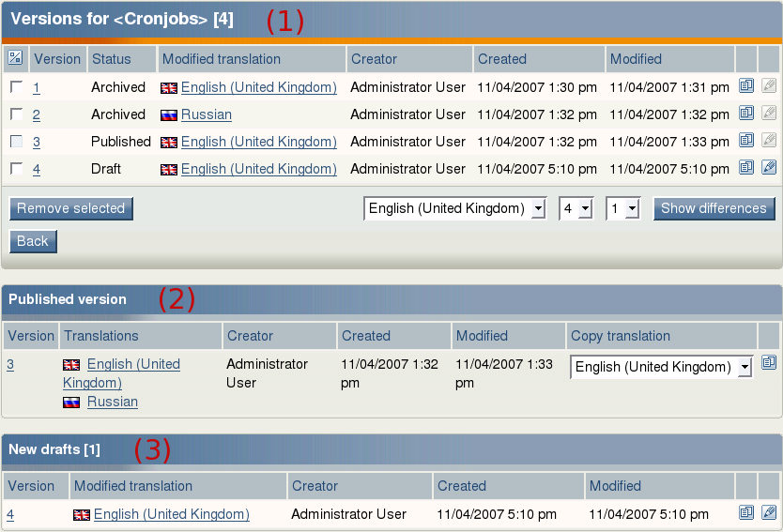Tick the checkbox for version 2
Image resolution: width=783 pixels, height=532 pixels.
point(17,114)
